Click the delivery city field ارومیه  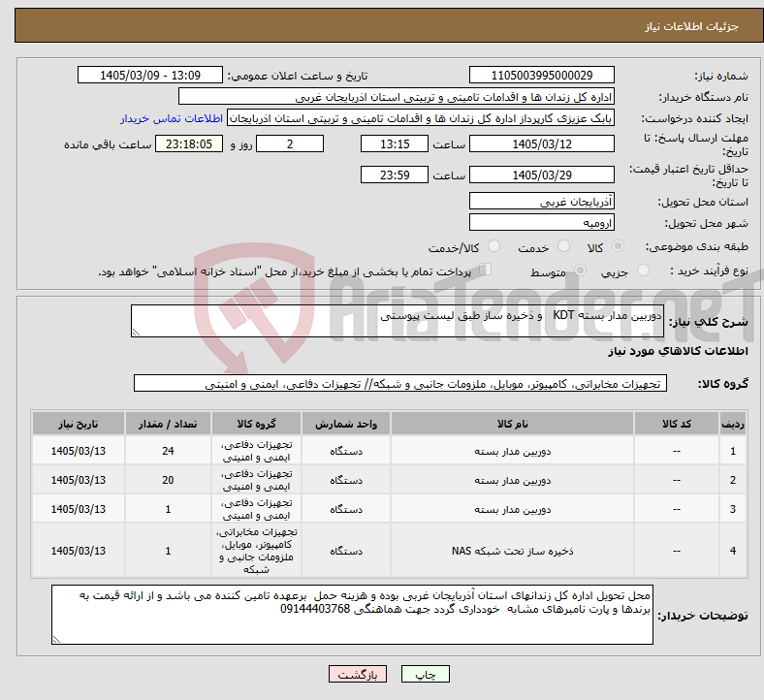tap(541, 223)
